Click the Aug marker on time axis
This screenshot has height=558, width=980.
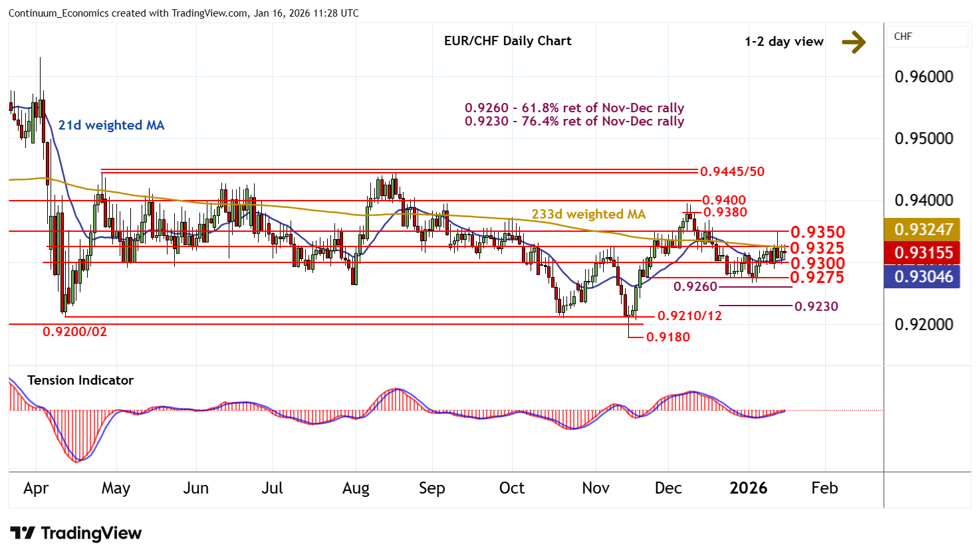[x=356, y=488]
